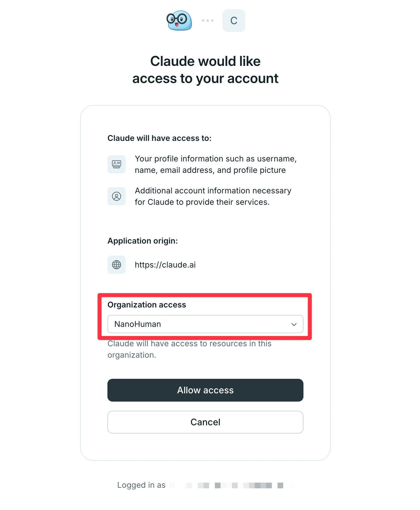Image resolution: width=420 pixels, height=510 pixels.
Task: Click the organization resources helper text
Action: click(189, 349)
